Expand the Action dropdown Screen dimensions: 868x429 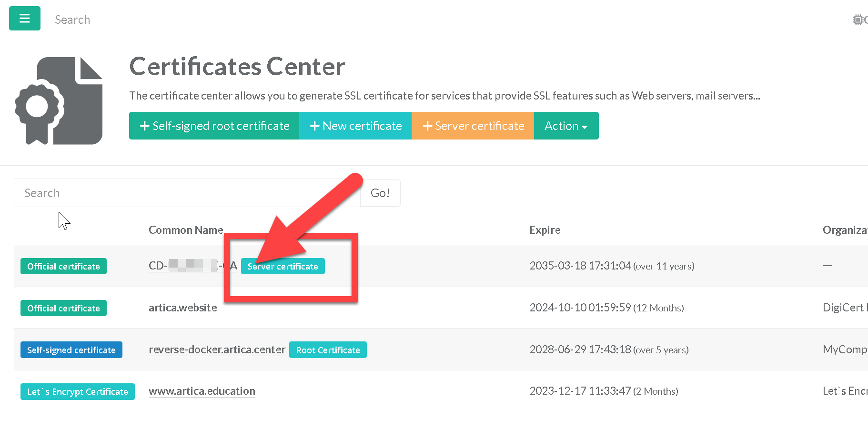click(566, 126)
